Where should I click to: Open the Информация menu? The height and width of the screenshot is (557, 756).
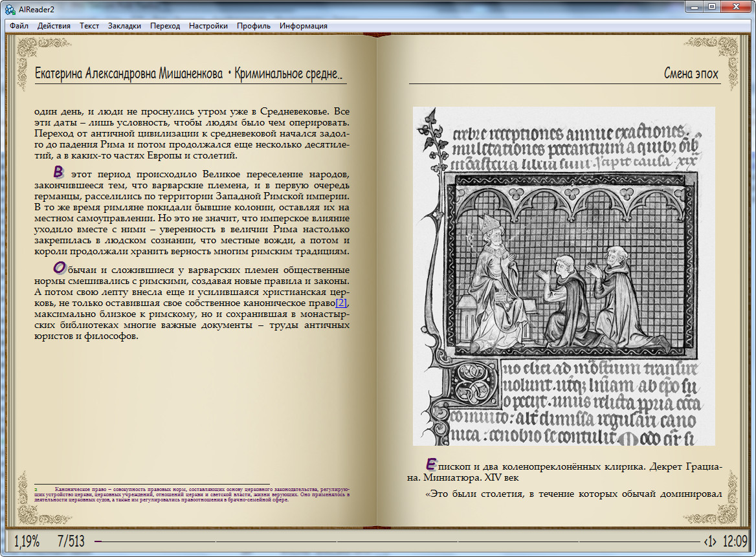click(304, 26)
